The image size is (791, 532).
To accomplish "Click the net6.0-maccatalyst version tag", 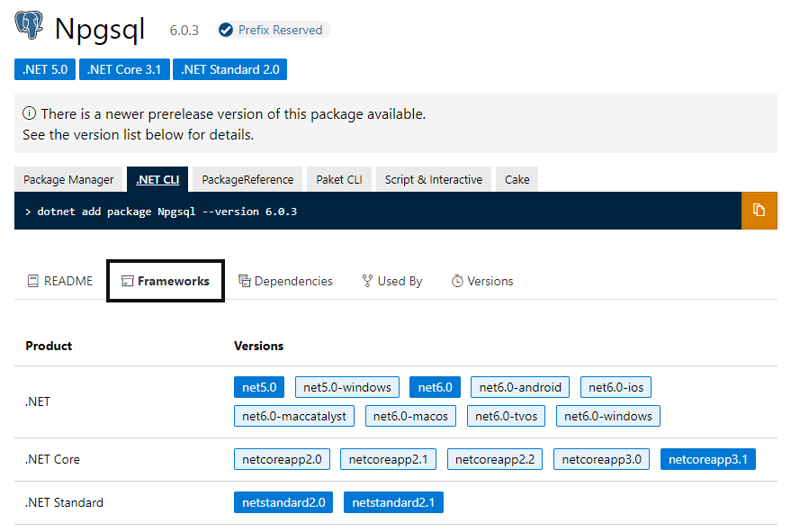I will (294, 416).
